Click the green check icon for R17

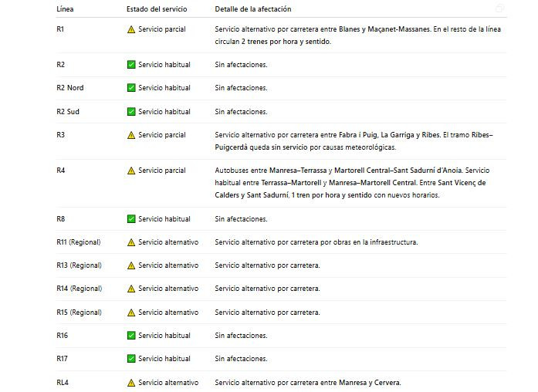(131, 359)
